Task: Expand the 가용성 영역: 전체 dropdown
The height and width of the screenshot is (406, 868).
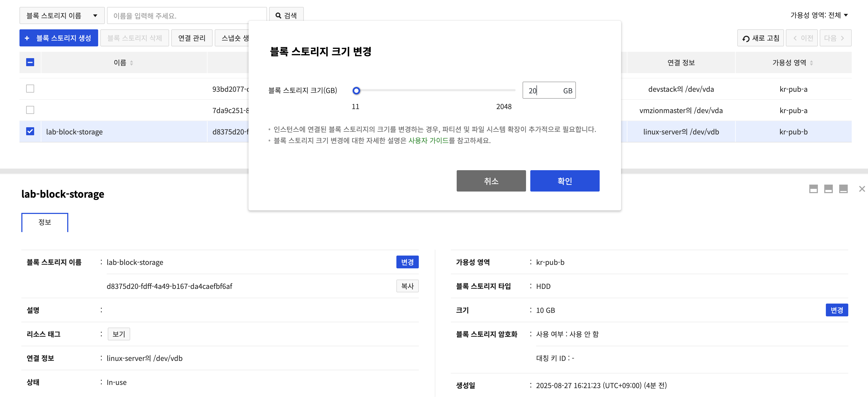Action: tap(819, 15)
